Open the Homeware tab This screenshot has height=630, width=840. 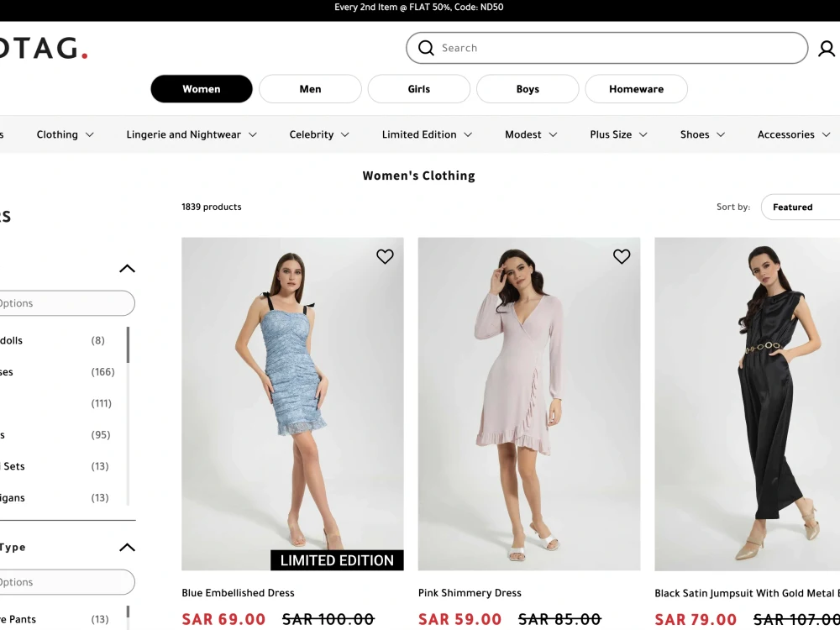pyautogui.click(x=637, y=89)
